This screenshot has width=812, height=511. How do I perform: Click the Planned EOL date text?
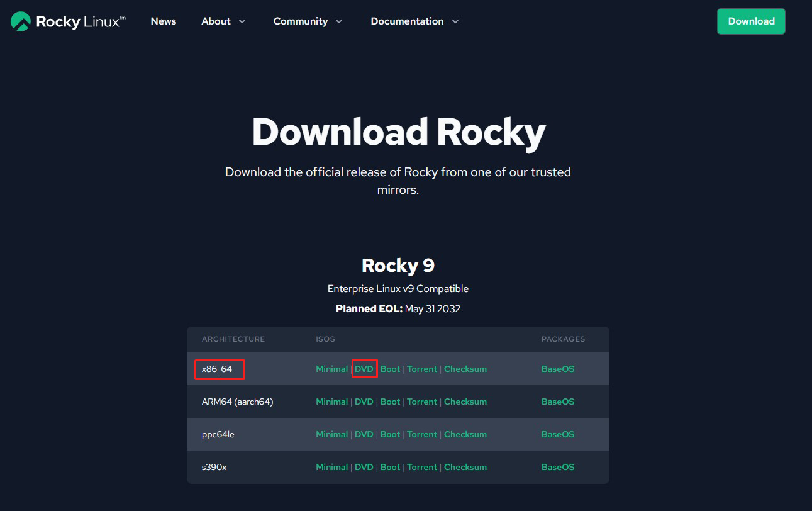pos(433,309)
